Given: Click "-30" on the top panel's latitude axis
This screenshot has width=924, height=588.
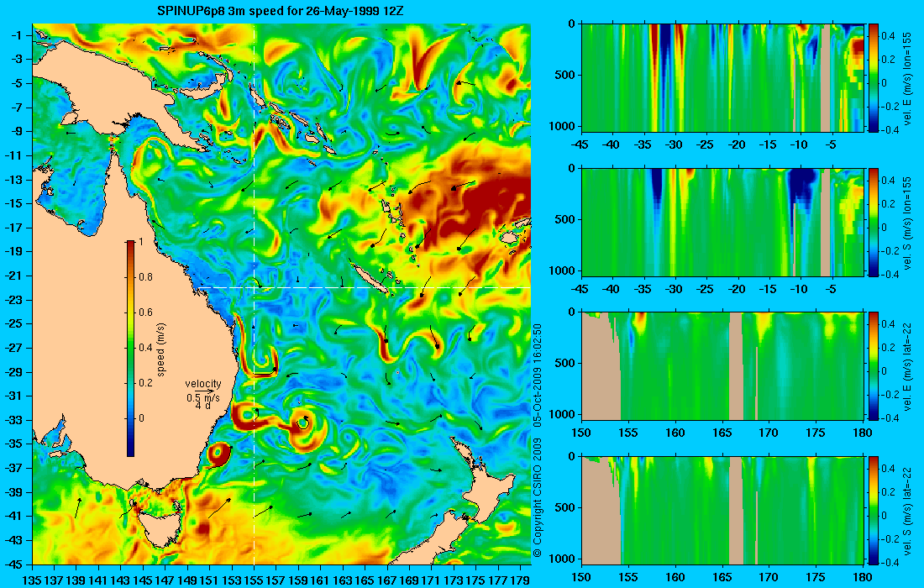Looking at the screenshot, I should click(675, 144).
